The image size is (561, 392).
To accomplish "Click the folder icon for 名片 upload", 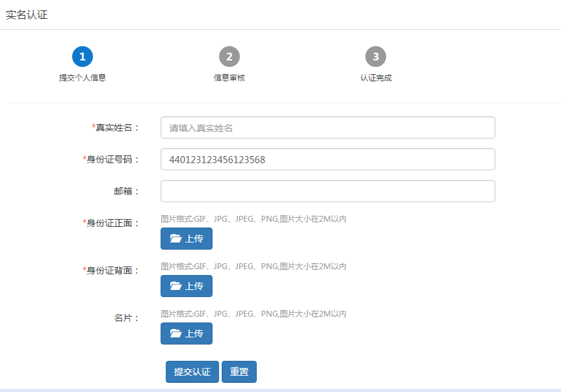I will 176,333.
